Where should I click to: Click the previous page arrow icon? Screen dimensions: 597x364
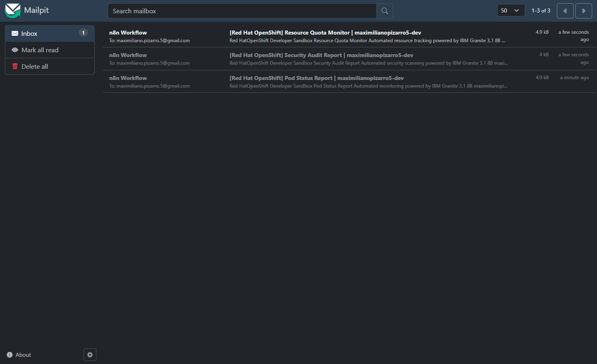coord(565,10)
